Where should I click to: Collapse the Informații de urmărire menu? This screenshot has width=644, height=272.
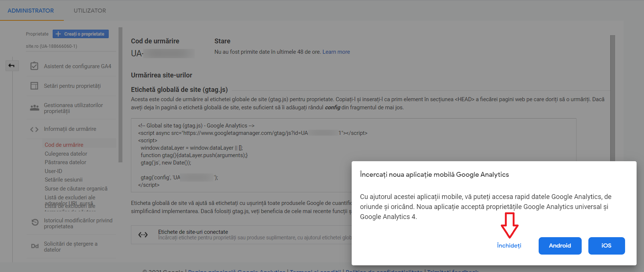click(70, 129)
